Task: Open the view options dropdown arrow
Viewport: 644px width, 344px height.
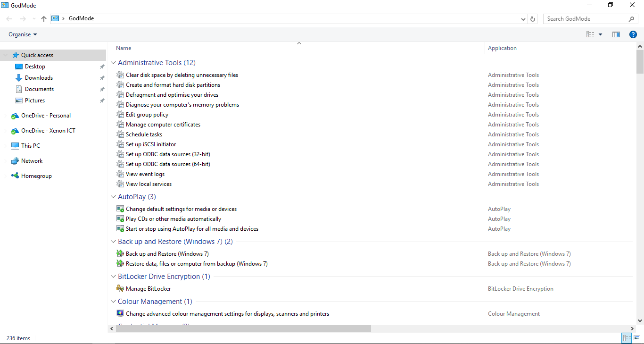Action: point(600,34)
